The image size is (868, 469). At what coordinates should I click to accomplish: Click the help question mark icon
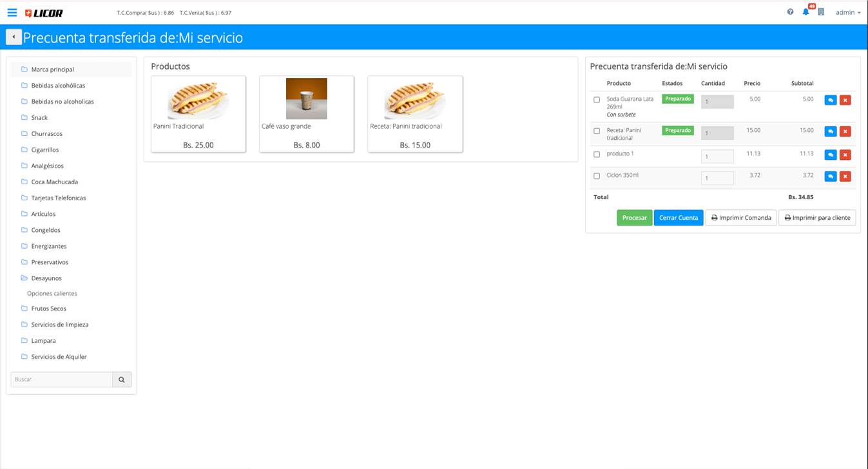(790, 12)
